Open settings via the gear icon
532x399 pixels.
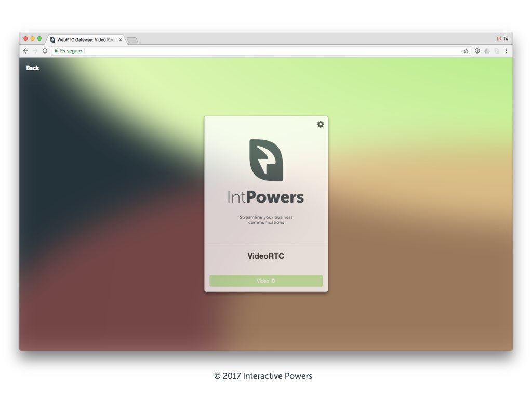click(321, 124)
